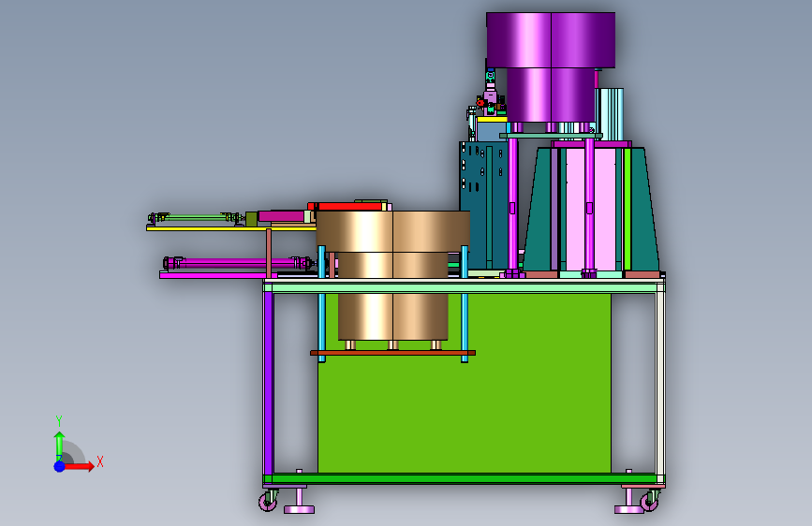This screenshot has width=812, height=526.
Task: Select the dark teal perforated controller box
Action: click(483, 205)
